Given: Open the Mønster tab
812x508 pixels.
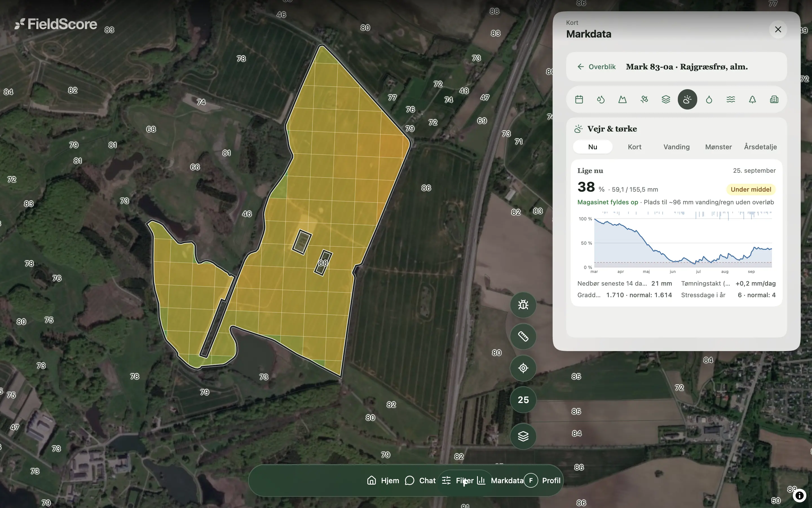Looking at the screenshot, I should [x=718, y=147].
